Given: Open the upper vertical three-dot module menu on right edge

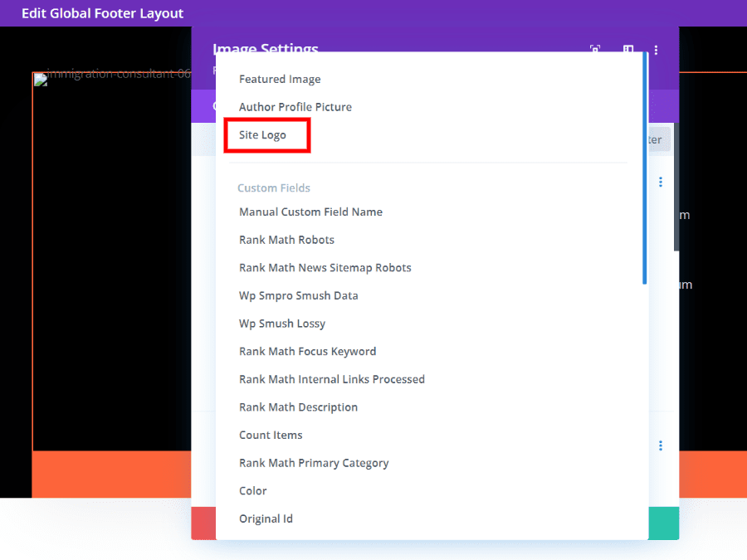Looking at the screenshot, I should point(660,182).
